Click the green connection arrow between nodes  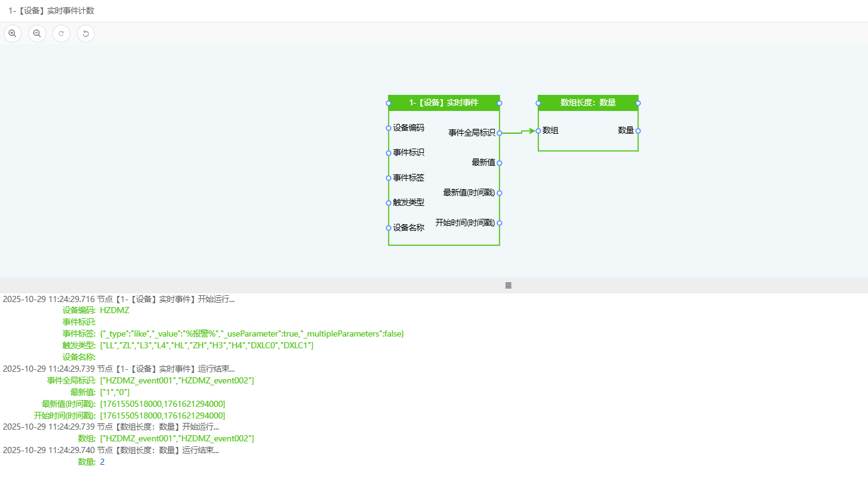coord(522,131)
